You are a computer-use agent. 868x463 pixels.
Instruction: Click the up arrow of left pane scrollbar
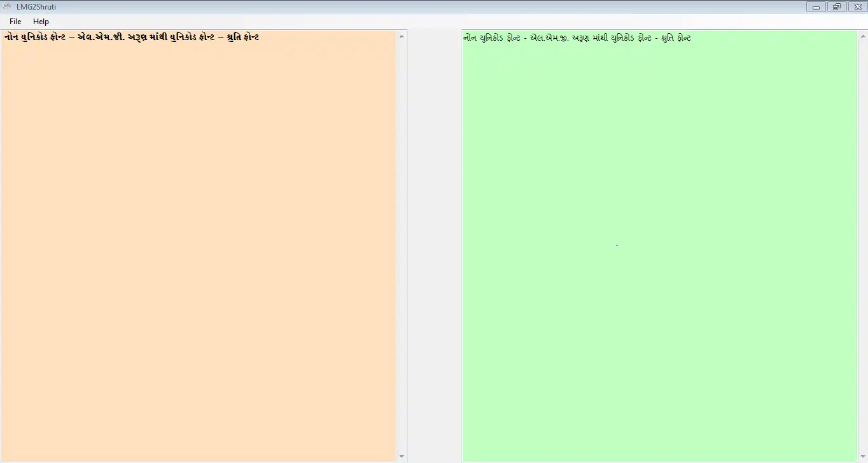pyautogui.click(x=402, y=36)
